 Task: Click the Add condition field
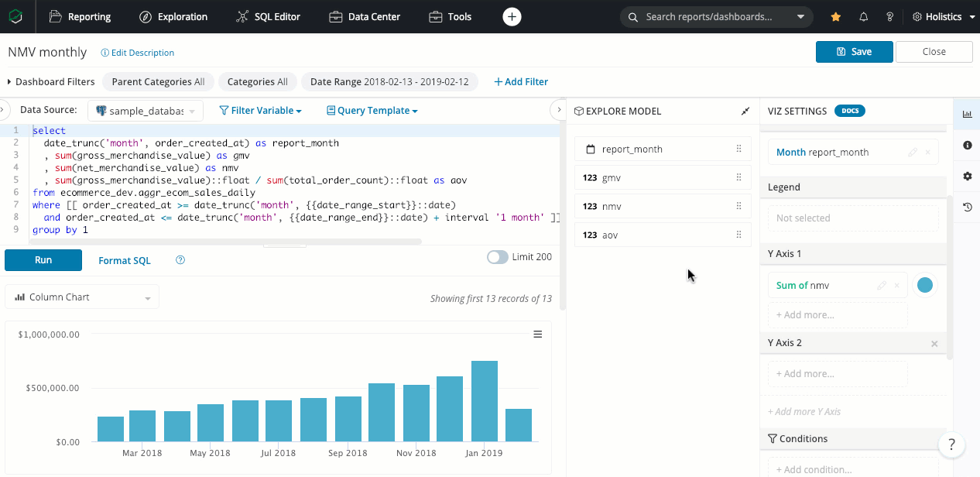pos(853,469)
